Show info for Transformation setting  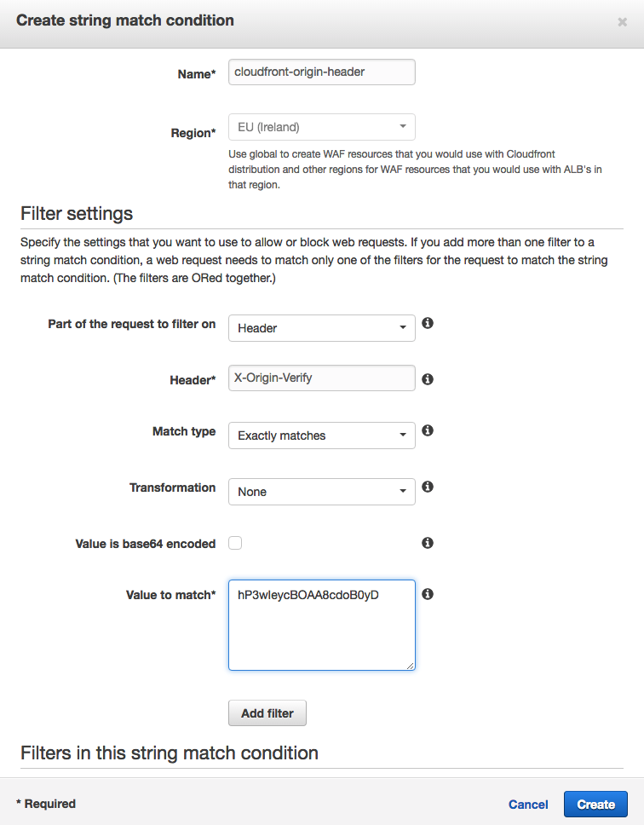(x=428, y=487)
